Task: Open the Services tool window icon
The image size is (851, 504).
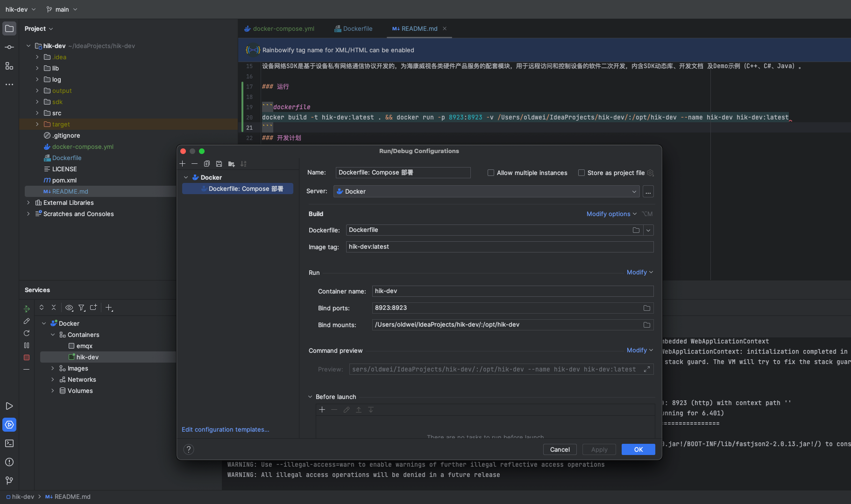Action: coord(9,425)
